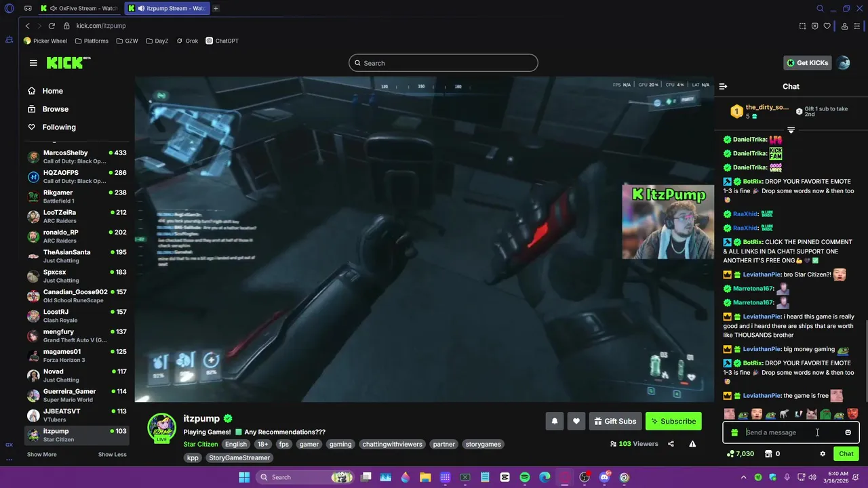This screenshot has height=488, width=868.
Task: Open Discord from the taskbar
Action: click(604, 477)
